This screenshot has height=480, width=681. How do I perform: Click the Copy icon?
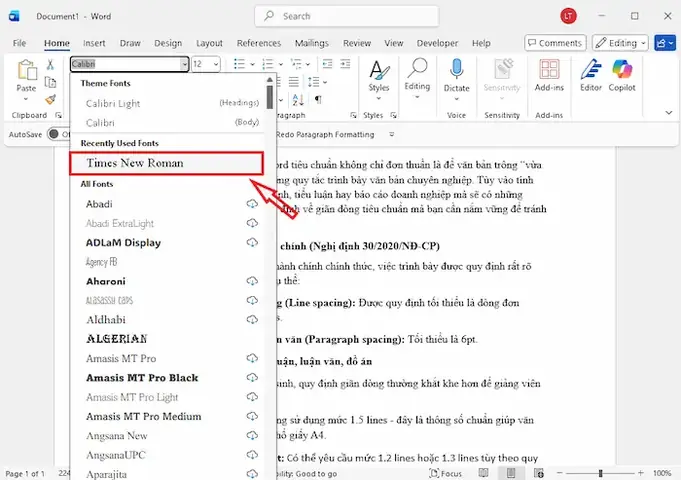tap(50, 82)
